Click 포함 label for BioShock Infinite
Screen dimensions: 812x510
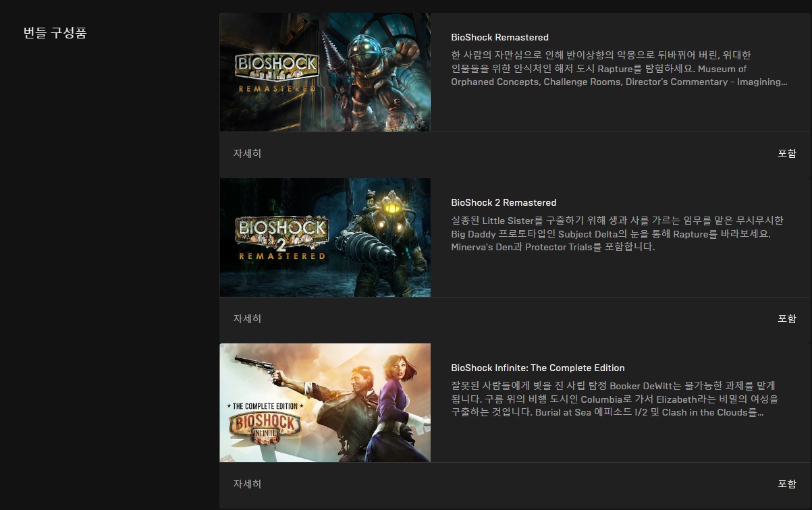[x=787, y=484]
